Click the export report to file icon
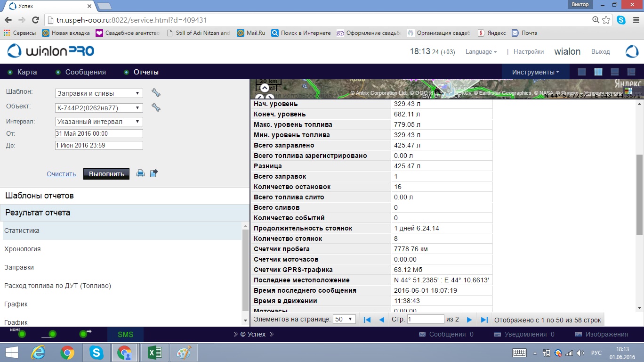 coord(154,173)
